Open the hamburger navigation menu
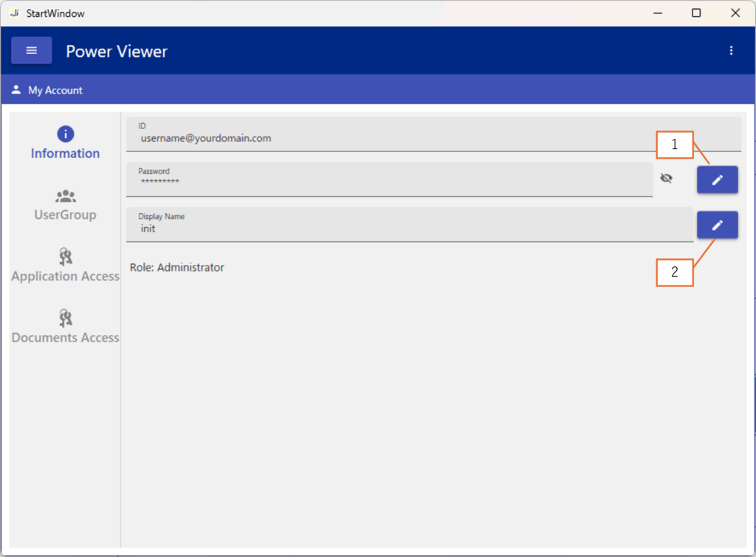The image size is (756, 557). (x=31, y=50)
